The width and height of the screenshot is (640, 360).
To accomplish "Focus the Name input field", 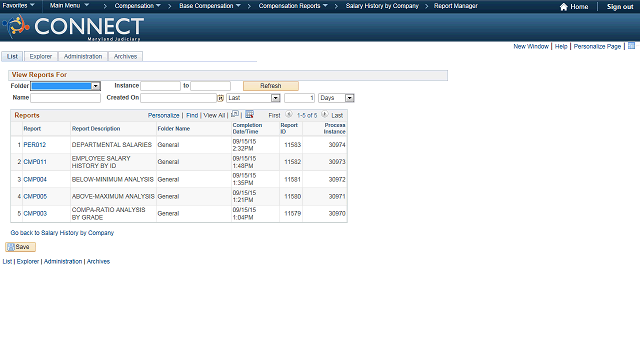I will point(65,98).
